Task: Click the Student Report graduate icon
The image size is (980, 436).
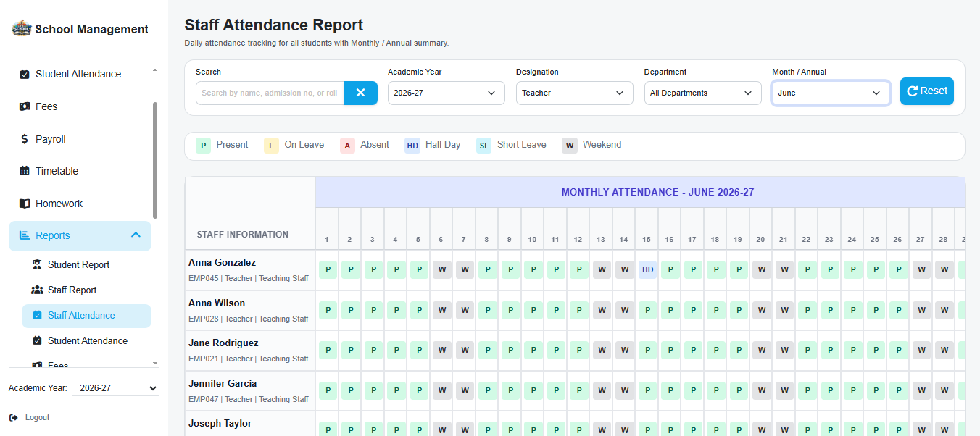Action: (x=37, y=264)
